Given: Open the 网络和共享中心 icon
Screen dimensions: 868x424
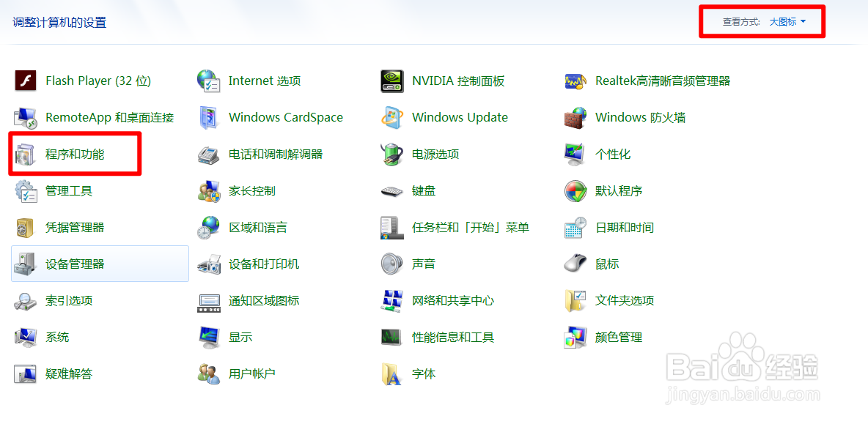Looking at the screenshot, I should point(392,300).
